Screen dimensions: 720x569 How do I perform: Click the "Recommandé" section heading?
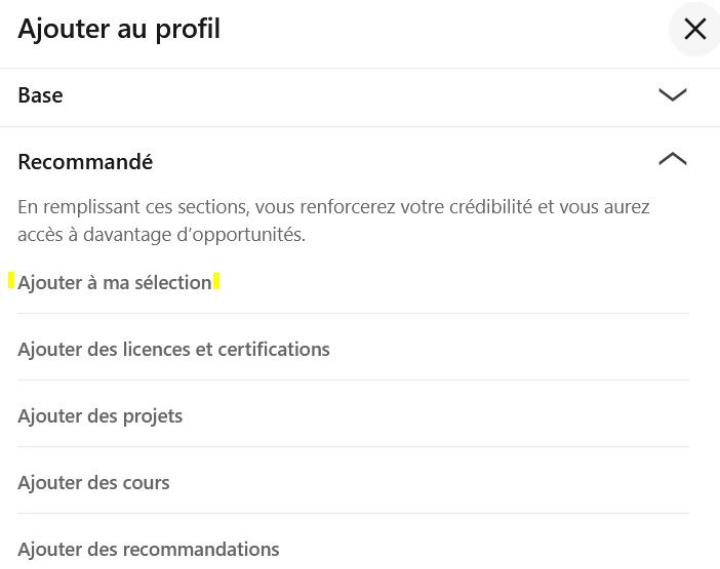[85, 161]
